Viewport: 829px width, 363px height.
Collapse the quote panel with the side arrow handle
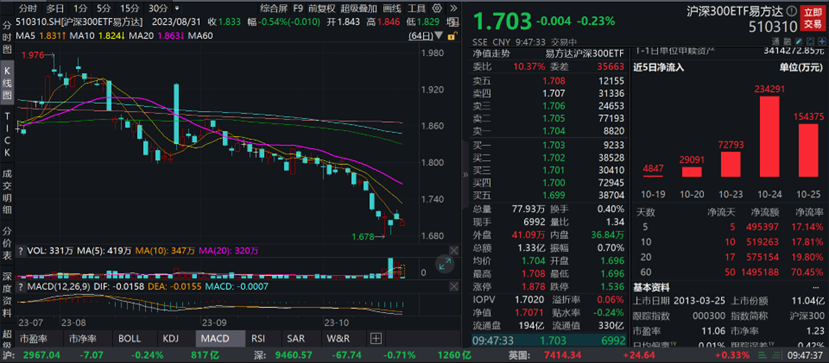[466, 175]
